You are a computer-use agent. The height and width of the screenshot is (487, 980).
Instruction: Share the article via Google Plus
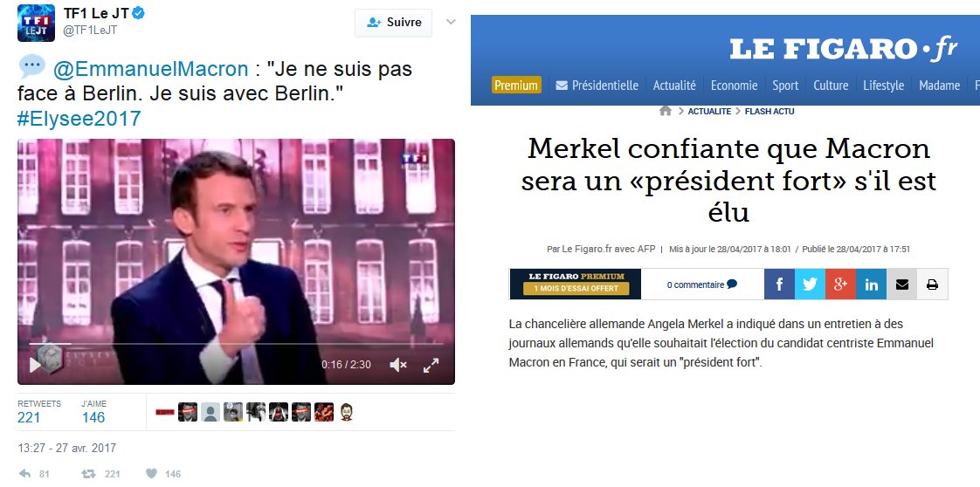coord(840,285)
